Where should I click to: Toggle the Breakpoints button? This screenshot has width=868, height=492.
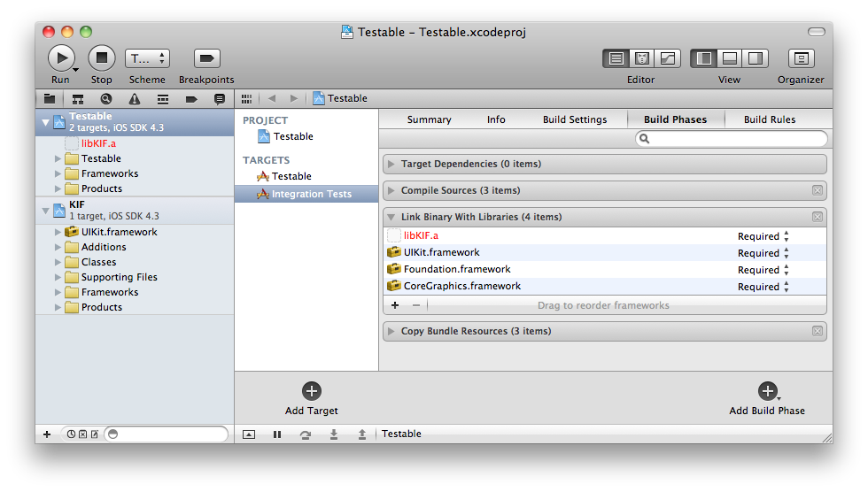tap(206, 58)
